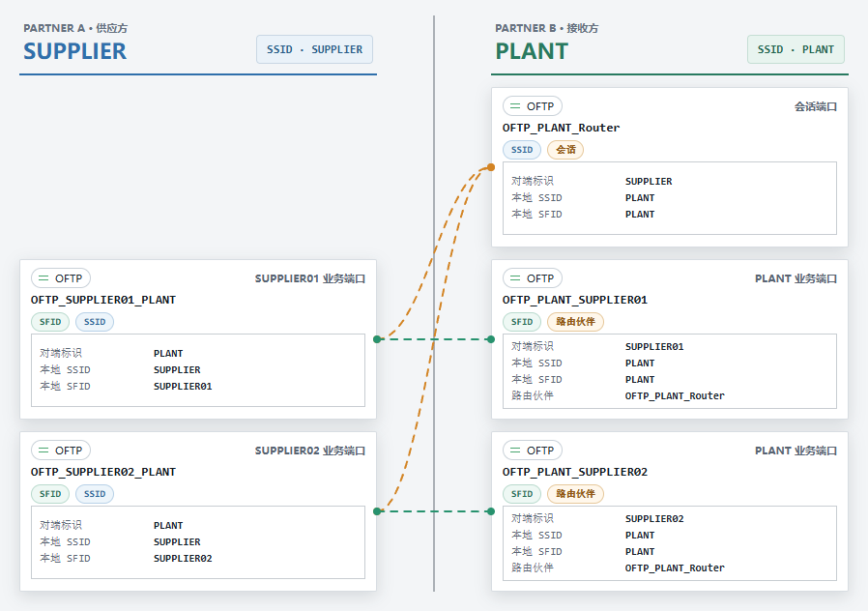Click the SUPPLIER heading
Image resolution: width=868 pixels, height=611 pixels.
pos(74,51)
